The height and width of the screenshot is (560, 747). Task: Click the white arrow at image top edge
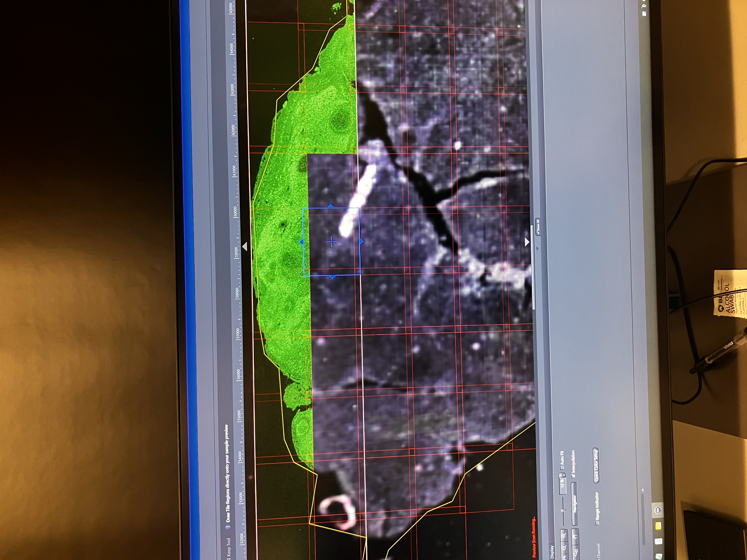click(245, 246)
